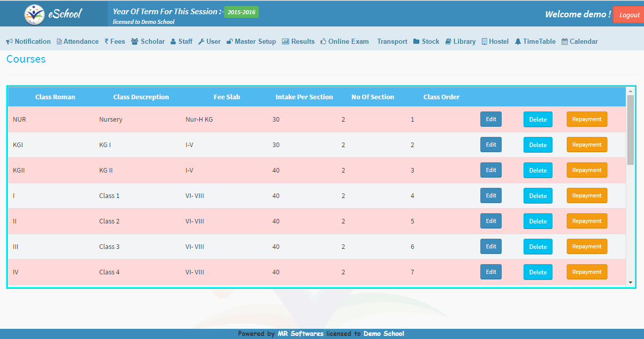Open the Master Setup unlock icon
The height and width of the screenshot is (339, 644).
point(230,42)
